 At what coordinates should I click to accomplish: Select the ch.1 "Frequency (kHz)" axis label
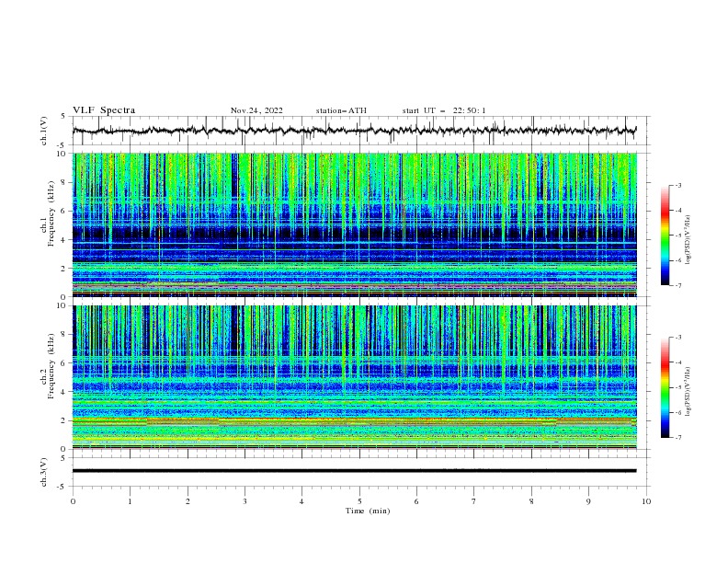51,214
